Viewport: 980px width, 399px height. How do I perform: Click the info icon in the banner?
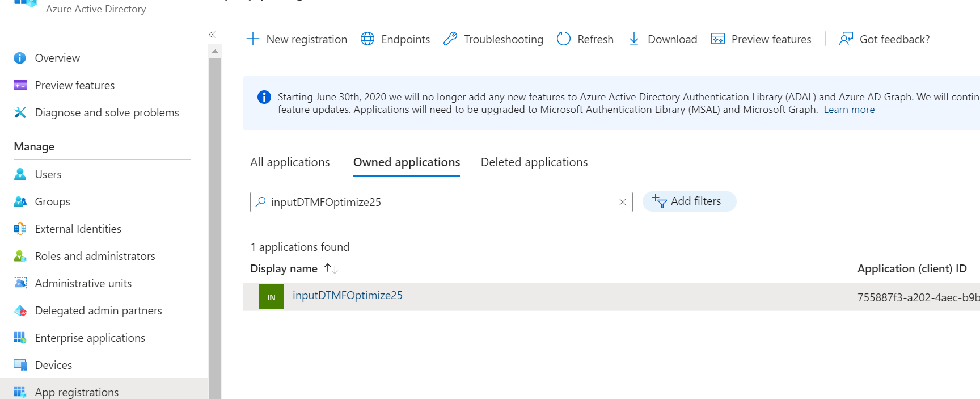264,97
